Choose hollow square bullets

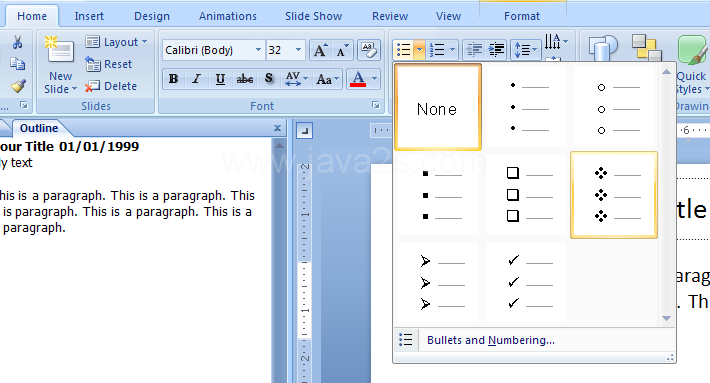526,195
